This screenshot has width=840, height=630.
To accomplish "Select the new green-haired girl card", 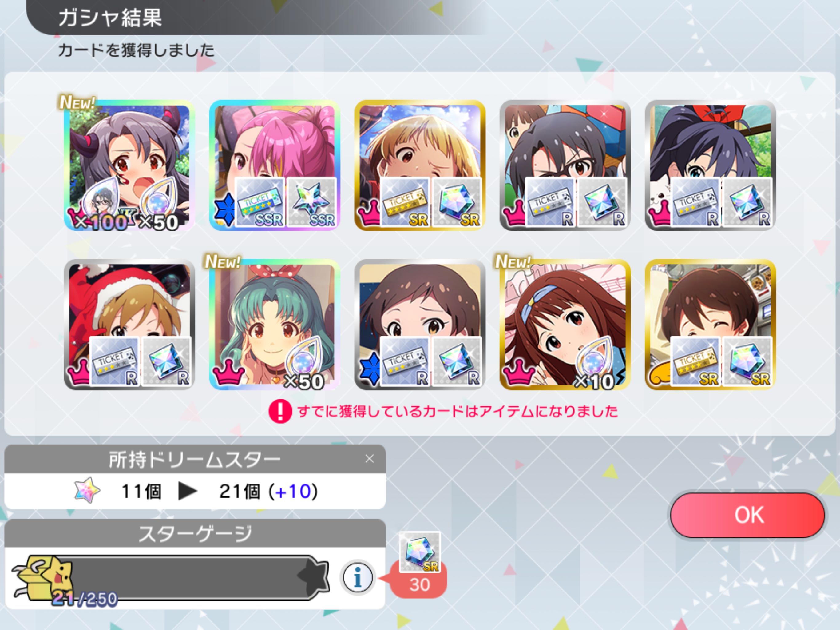I will click(275, 325).
